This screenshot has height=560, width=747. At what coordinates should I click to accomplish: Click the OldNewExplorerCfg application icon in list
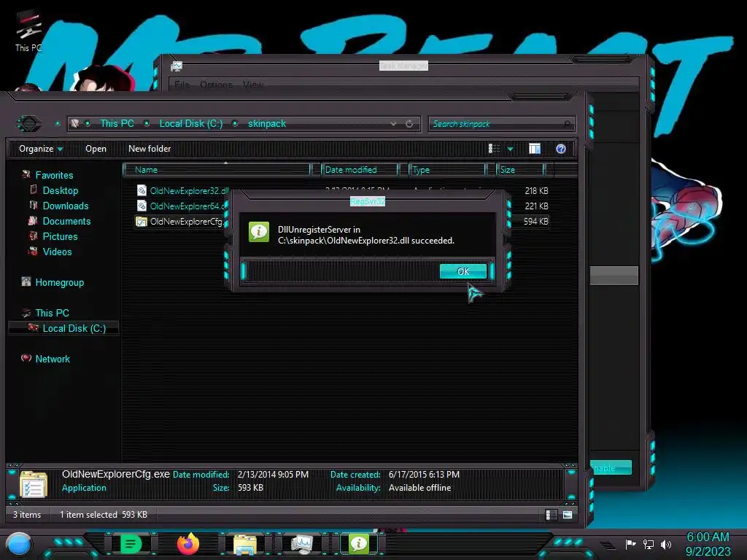[x=141, y=221]
